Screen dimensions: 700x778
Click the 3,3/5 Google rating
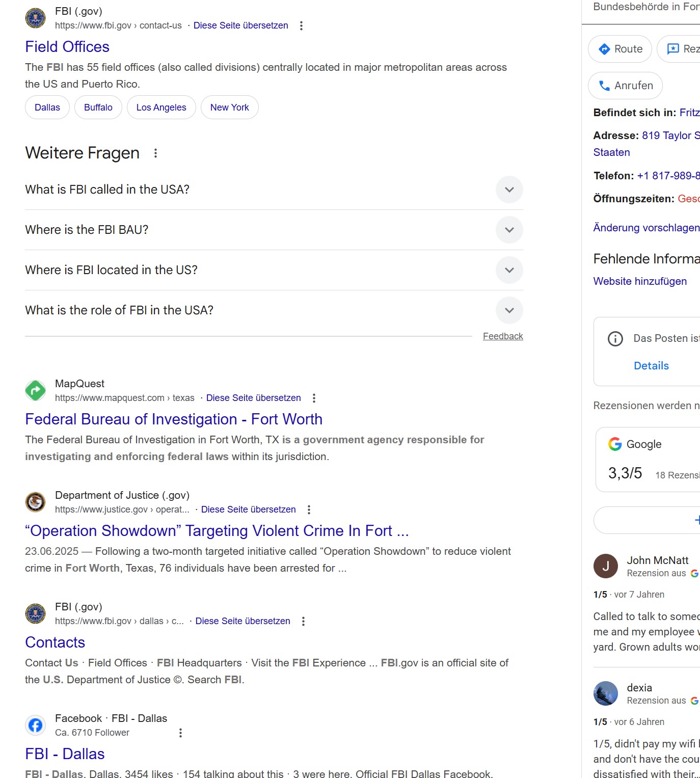pyautogui.click(x=625, y=473)
